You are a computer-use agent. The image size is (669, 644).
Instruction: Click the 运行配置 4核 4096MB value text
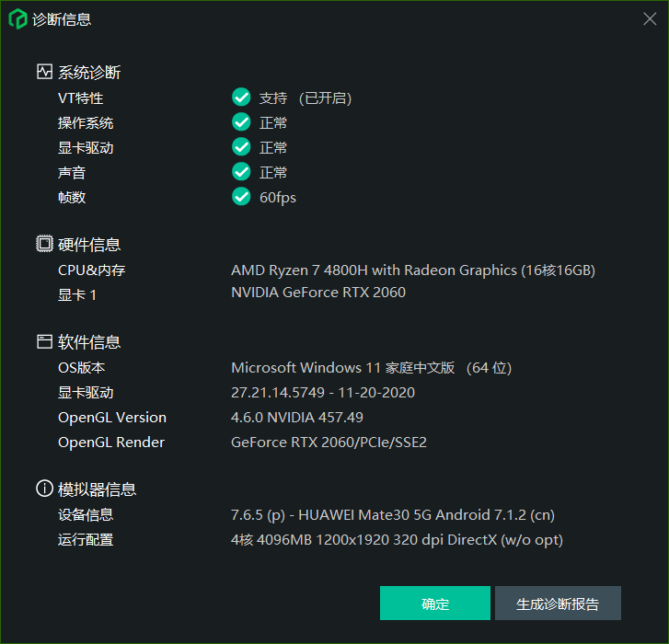[397, 540]
